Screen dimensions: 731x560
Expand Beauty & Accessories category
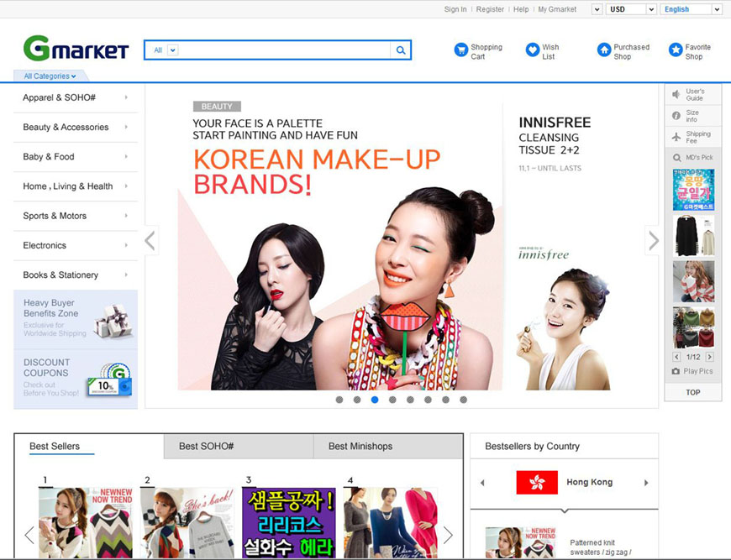point(76,127)
